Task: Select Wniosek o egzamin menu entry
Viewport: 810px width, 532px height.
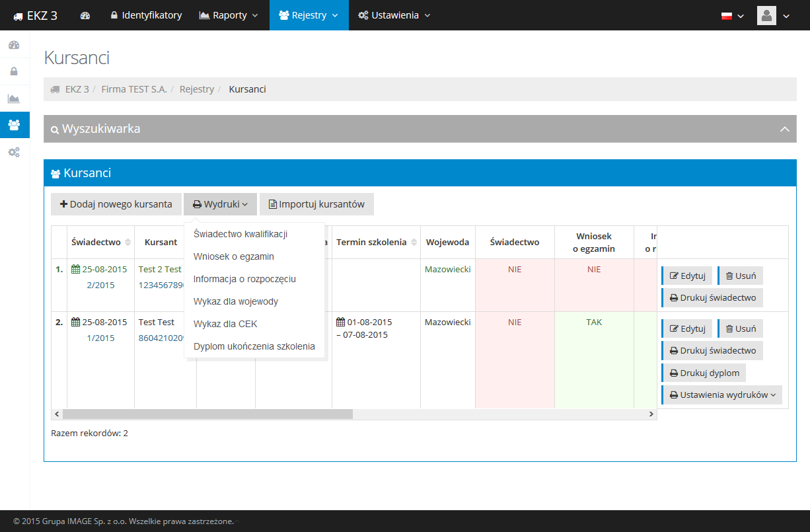Action: 234,256
